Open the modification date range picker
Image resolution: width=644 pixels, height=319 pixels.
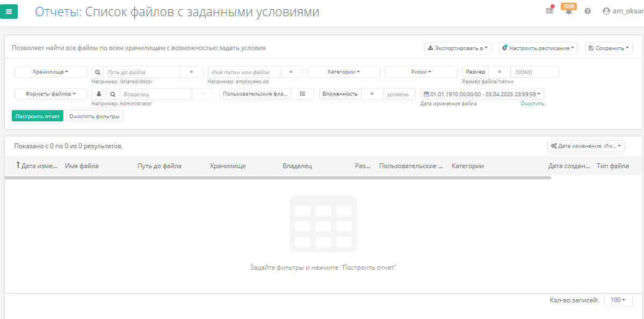(x=482, y=94)
